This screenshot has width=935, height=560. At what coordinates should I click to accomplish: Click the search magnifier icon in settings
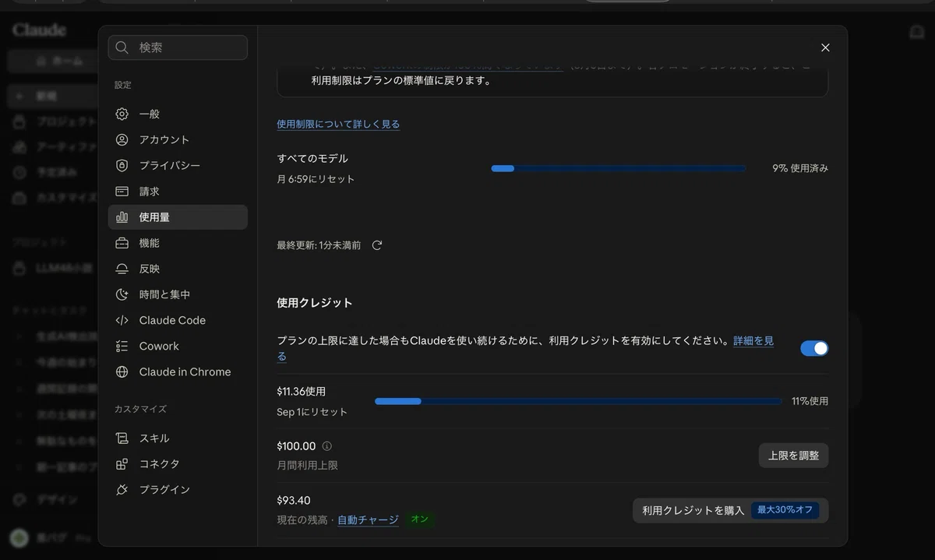122,48
